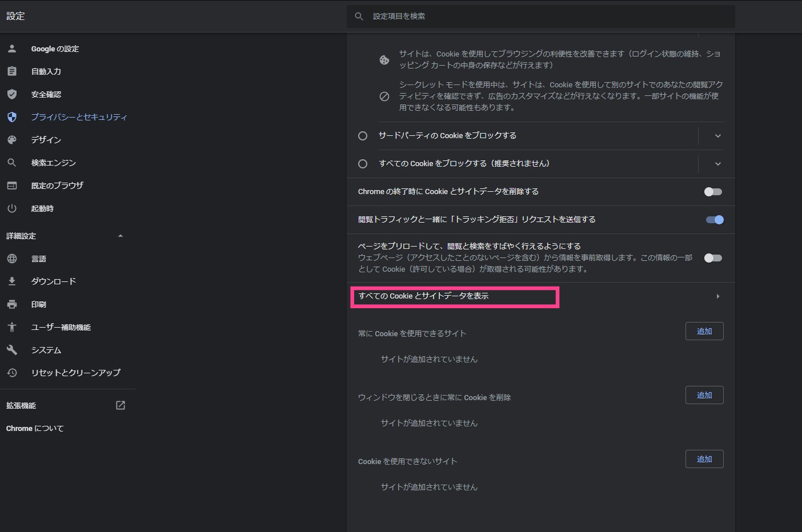Image resolution: width=802 pixels, height=532 pixels.
Task: Open ダウンロード settings
Action: (54, 281)
